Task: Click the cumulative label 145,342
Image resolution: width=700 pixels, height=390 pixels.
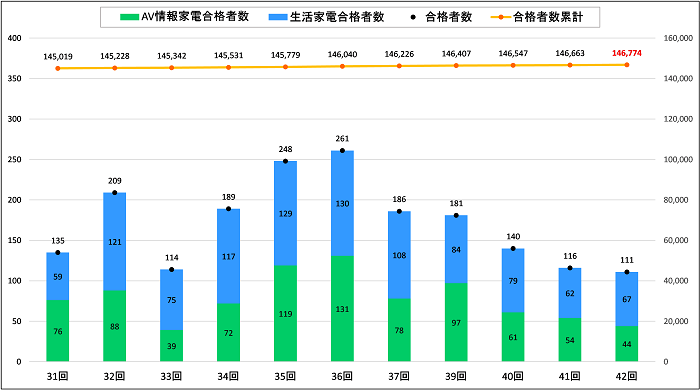Action: [x=171, y=56]
